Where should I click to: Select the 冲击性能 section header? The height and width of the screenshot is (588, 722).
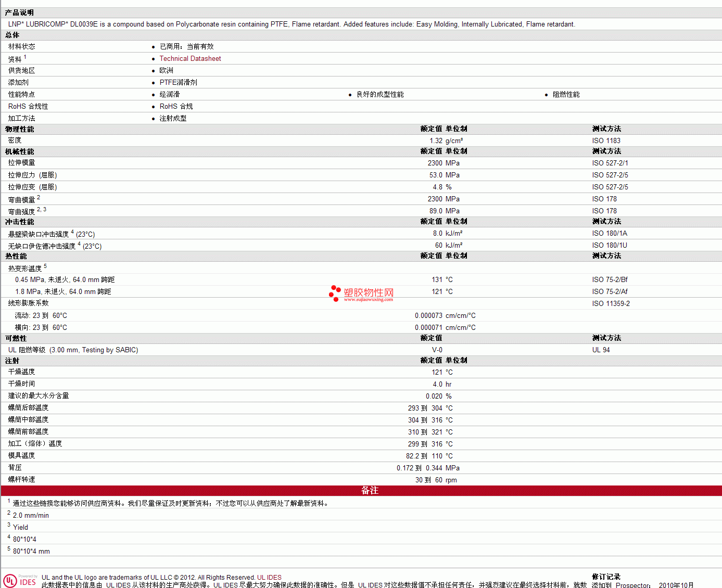19,222
